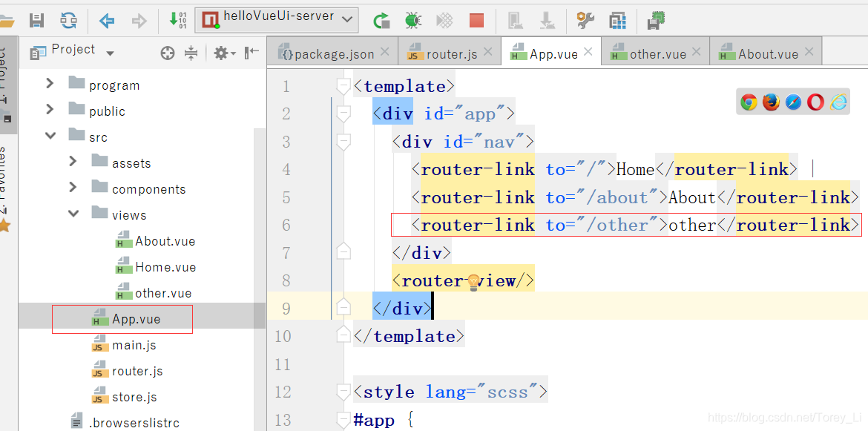This screenshot has width=868, height=431.
Task: Click the Project panel vertical scrollbar
Action: pos(260,227)
